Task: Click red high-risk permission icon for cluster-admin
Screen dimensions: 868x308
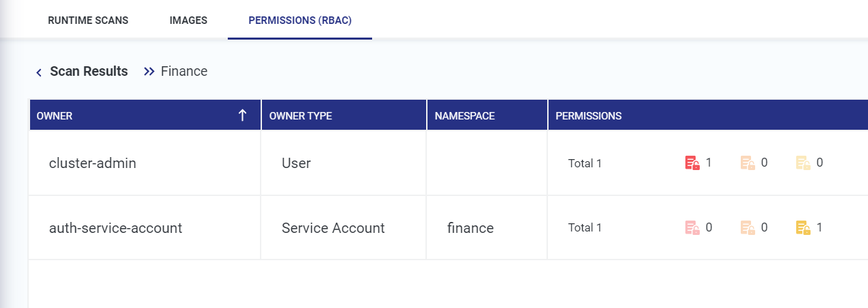Action: (692, 163)
